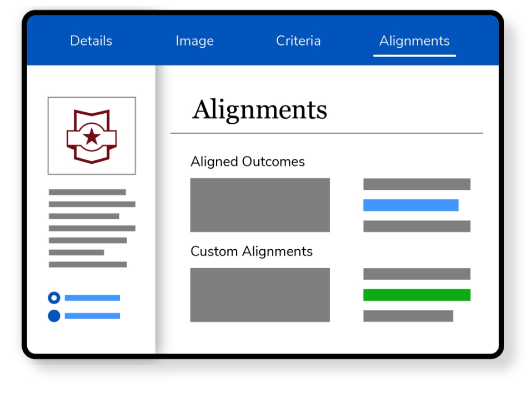Select the Alignments tab
Screen dimensions: 532x393
(x=414, y=41)
